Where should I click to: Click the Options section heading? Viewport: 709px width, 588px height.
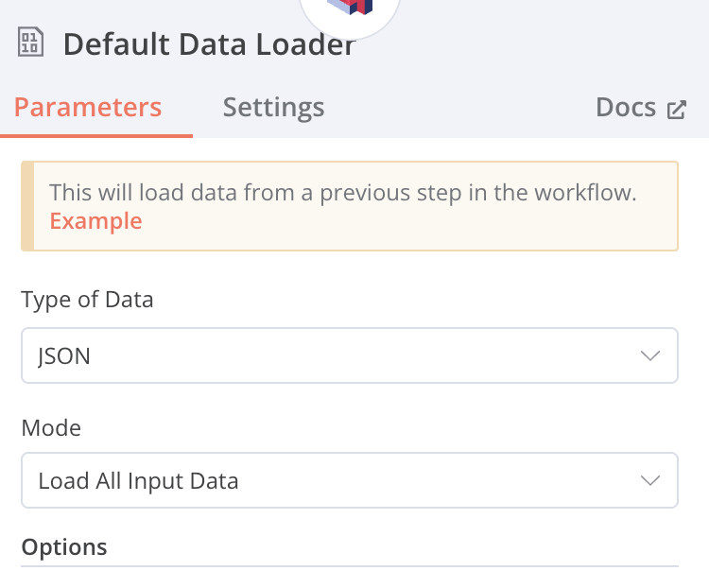point(64,546)
